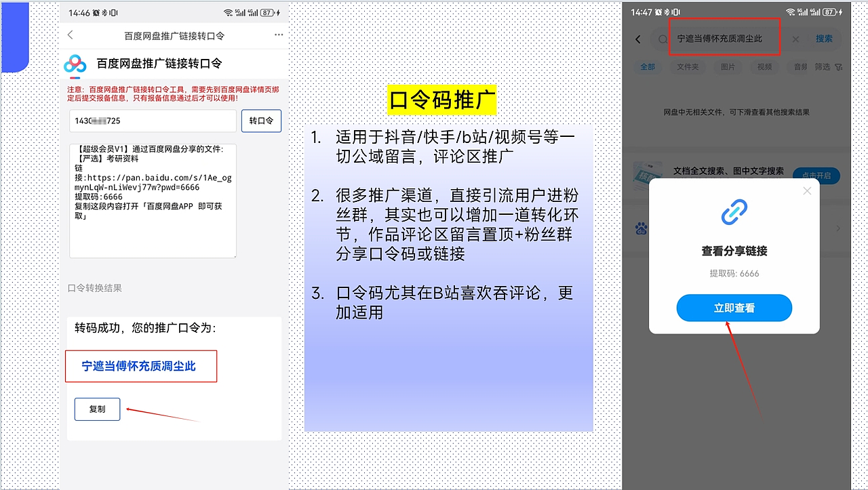Image resolution: width=868 pixels, height=490 pixels.
Task: Click the battery indicator in the top status bar
Action: coord(267,13)
